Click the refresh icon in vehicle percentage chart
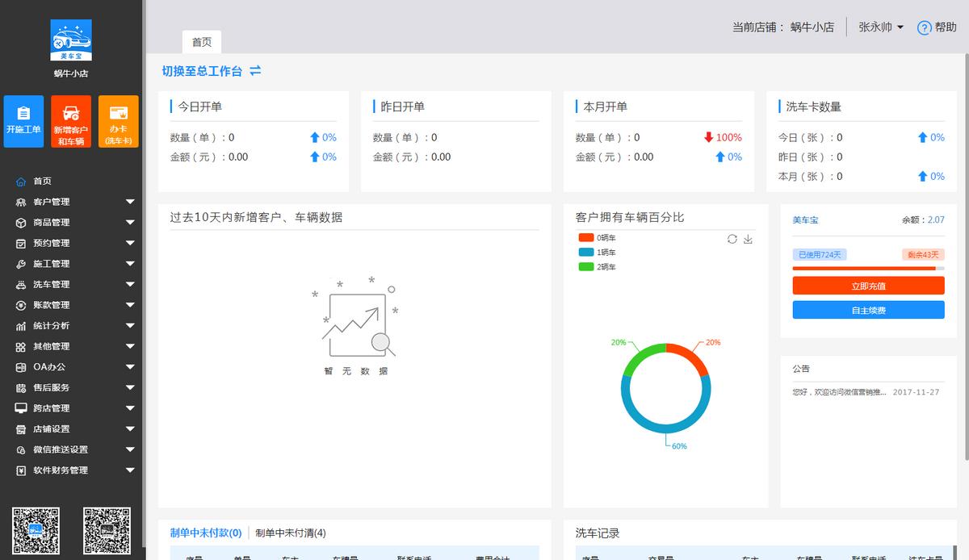Viewport: 969px width, 560px height. [x=732, y=239]
